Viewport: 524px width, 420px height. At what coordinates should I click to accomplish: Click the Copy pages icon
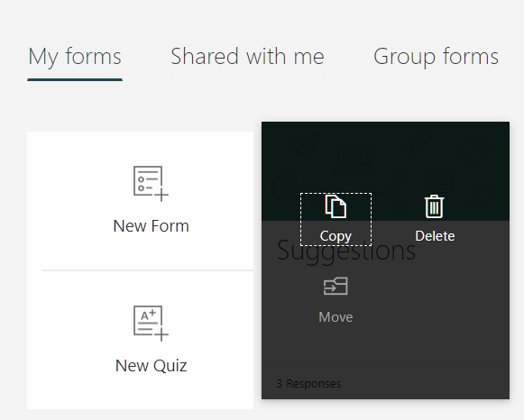[x=336, y=206]
